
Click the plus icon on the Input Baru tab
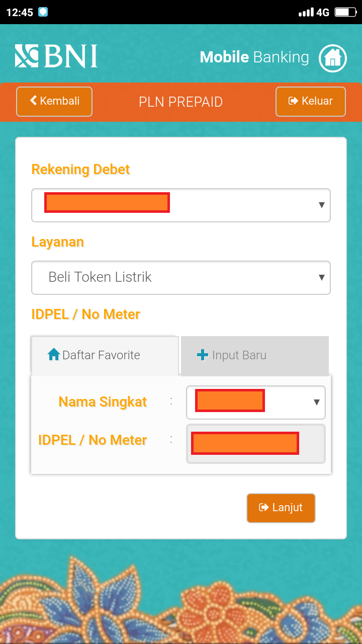click(x=203, y=354)
